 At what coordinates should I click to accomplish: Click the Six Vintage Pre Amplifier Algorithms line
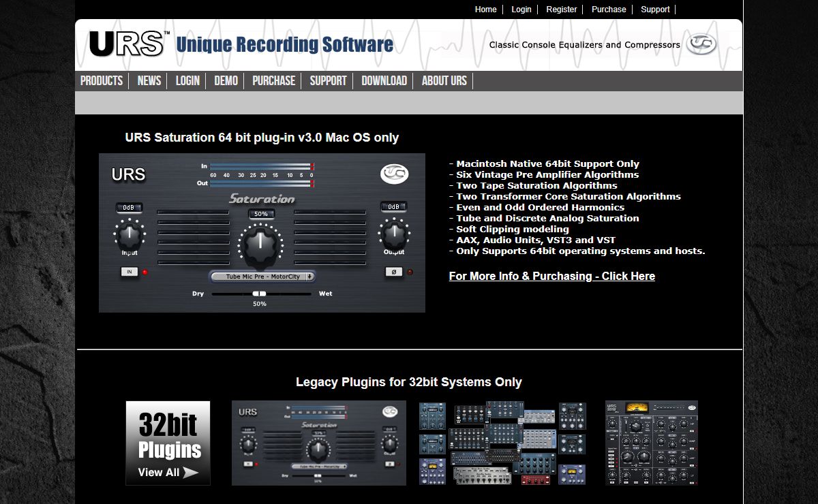coord(544,174)
